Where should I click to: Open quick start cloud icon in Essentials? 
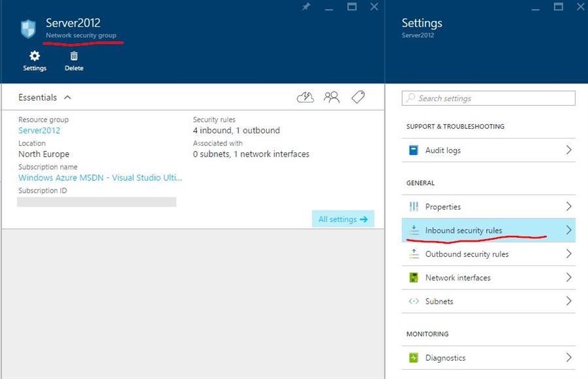coord(305,97)
